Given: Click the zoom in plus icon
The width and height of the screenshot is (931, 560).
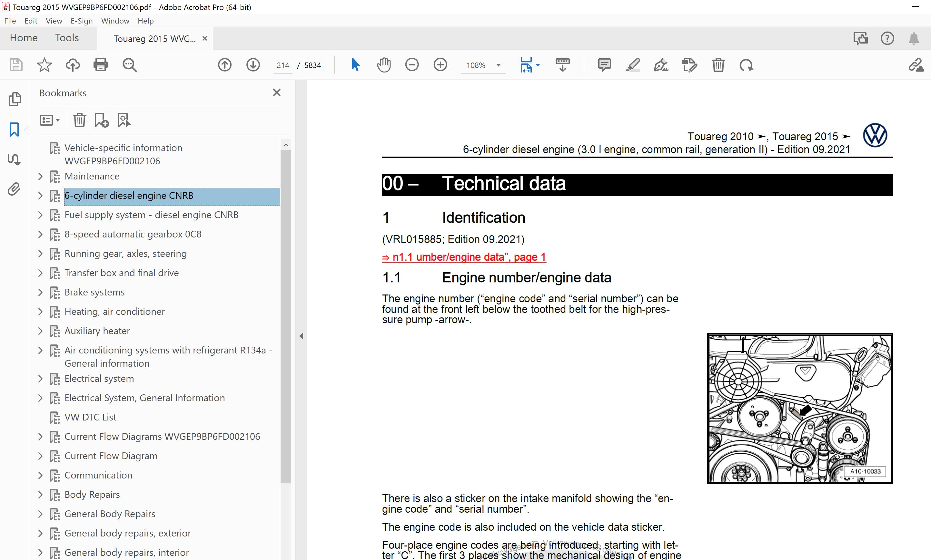Looking at the screenshot, I should pyautogui.click(x=440, y=65).
